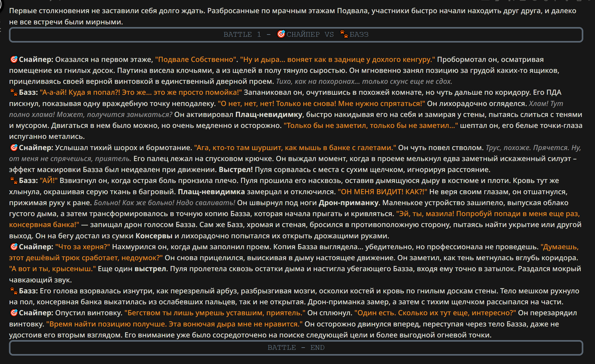The image size is (595, 364).
Task: Click the 'BATTLE 1' header text
Action: [242, 35]
